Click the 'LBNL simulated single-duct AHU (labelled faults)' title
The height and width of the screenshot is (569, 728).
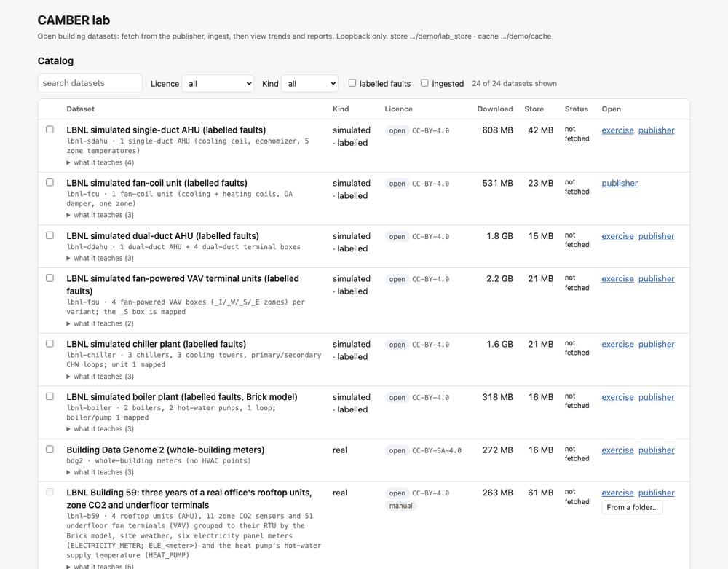tap(166, 130)
